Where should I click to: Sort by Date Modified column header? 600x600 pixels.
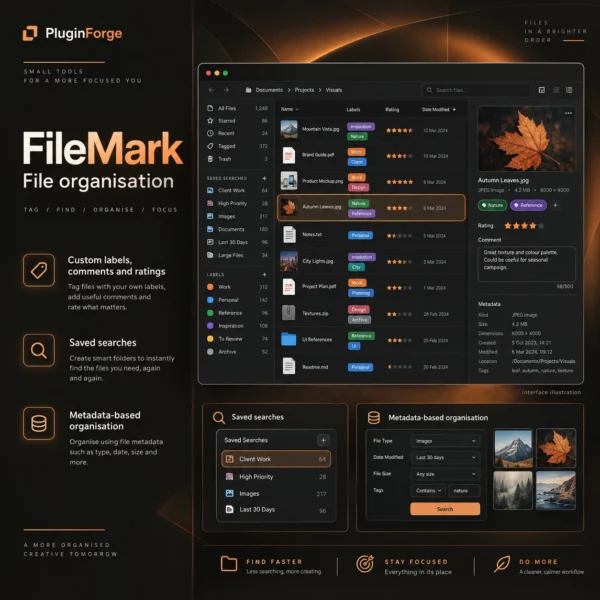[439, 109]
